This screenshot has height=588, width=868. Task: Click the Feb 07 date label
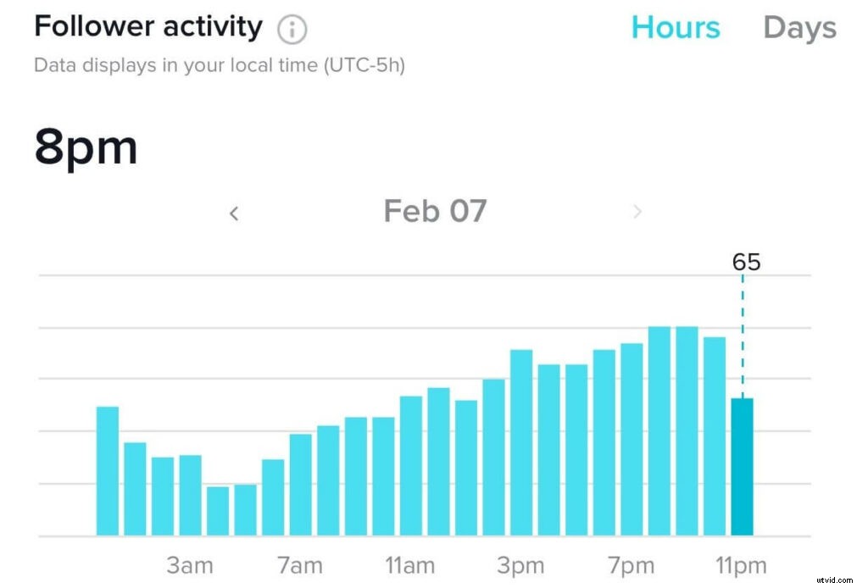435,211
